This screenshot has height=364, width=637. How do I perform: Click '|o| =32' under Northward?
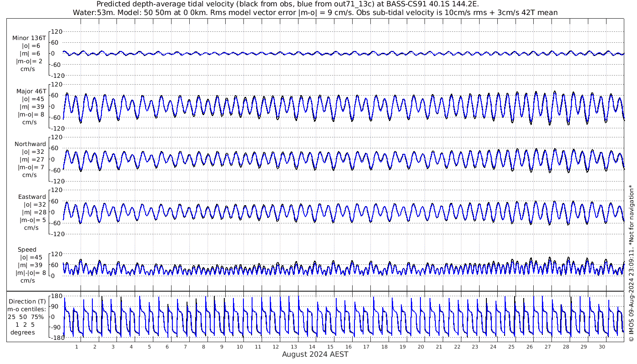[x=33, y=152]
